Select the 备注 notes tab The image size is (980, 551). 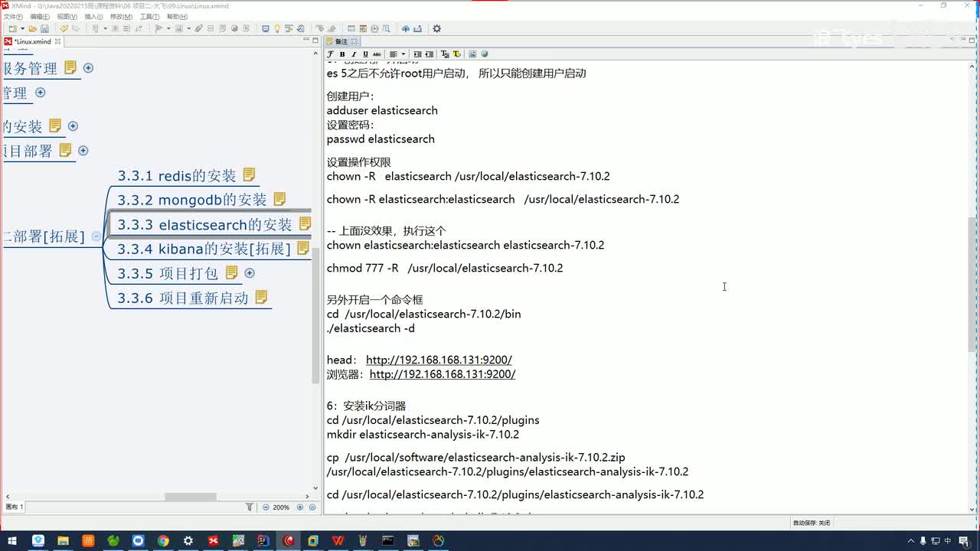point(341,41)
